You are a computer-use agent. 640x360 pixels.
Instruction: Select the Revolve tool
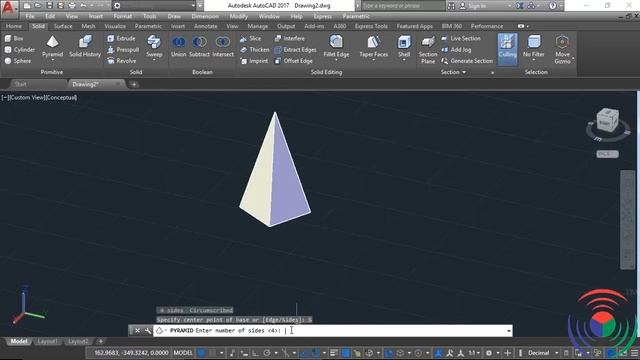pos(122,61)
